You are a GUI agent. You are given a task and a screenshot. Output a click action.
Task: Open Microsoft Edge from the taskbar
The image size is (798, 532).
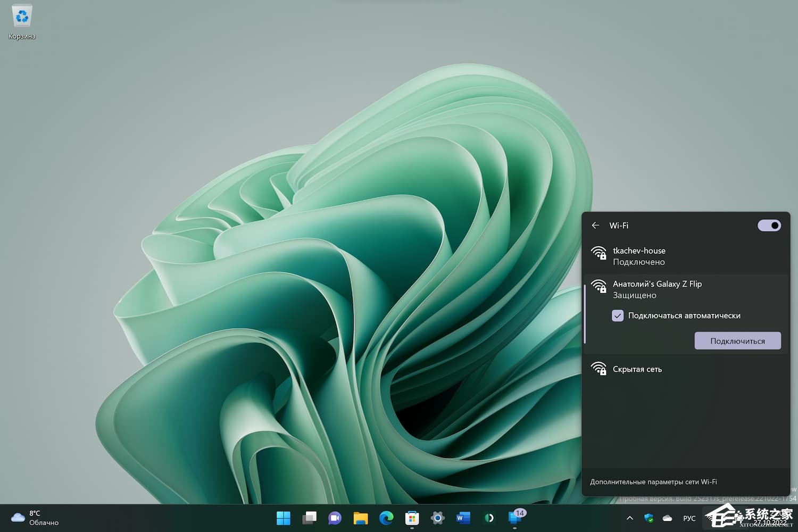coord(386,518)
